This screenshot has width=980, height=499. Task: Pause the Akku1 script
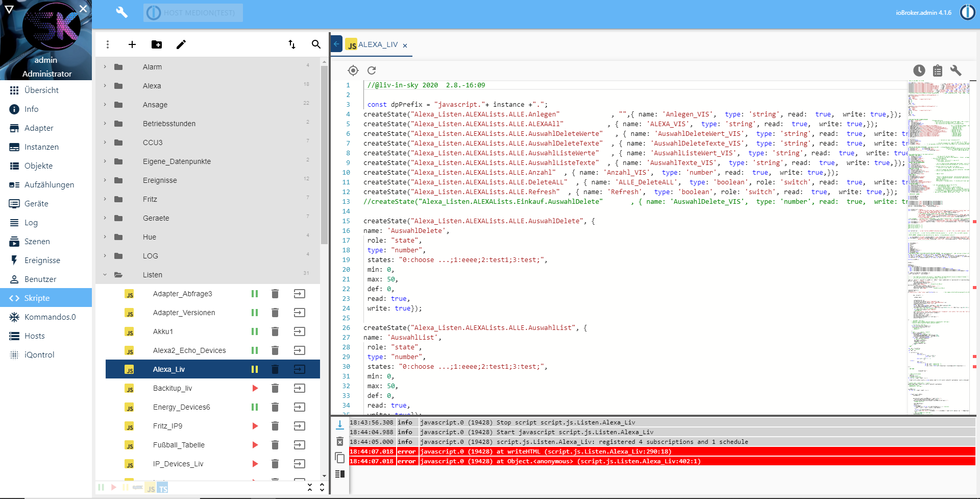(x=255, y=331)
